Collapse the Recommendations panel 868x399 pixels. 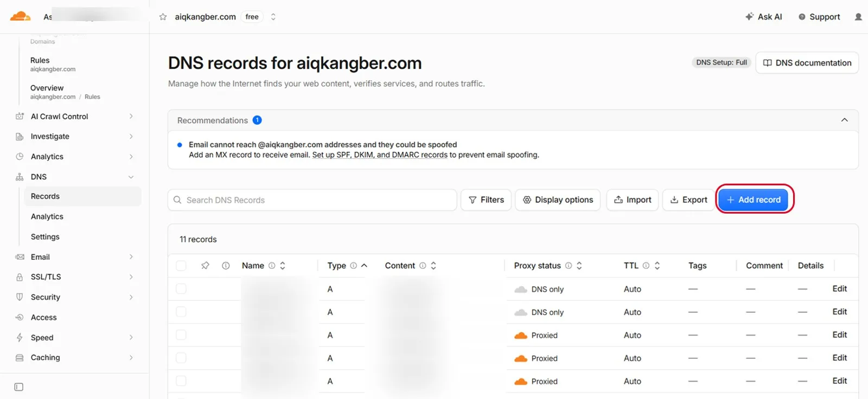click(x=845, y=120)
